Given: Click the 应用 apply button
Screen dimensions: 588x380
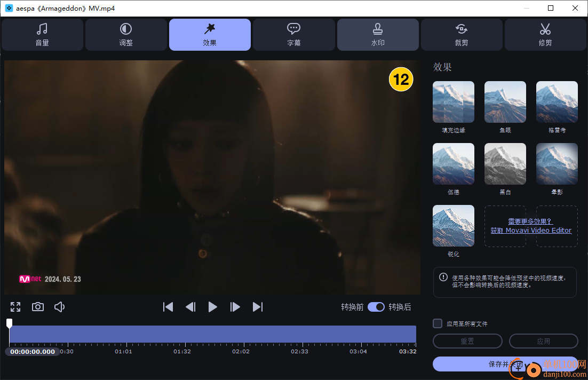Looking at the screenshot, I should coord(543,341).
